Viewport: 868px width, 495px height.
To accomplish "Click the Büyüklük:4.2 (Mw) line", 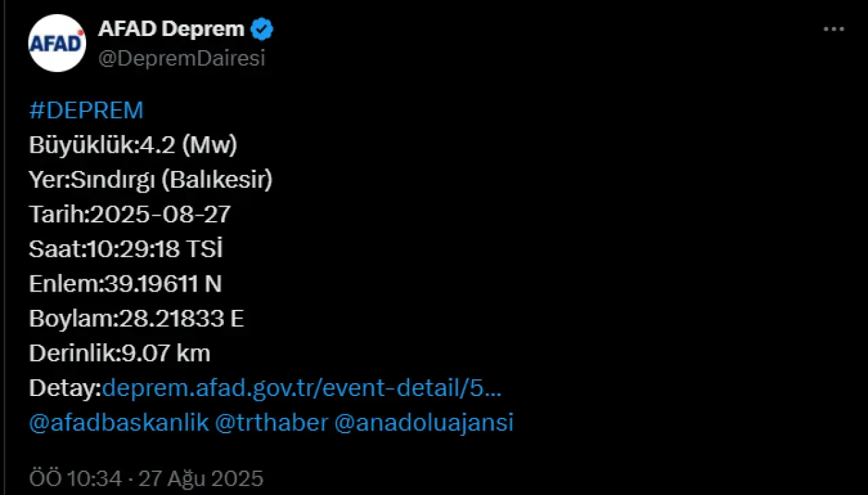I will pyautogui.click(x=133, y=145).
